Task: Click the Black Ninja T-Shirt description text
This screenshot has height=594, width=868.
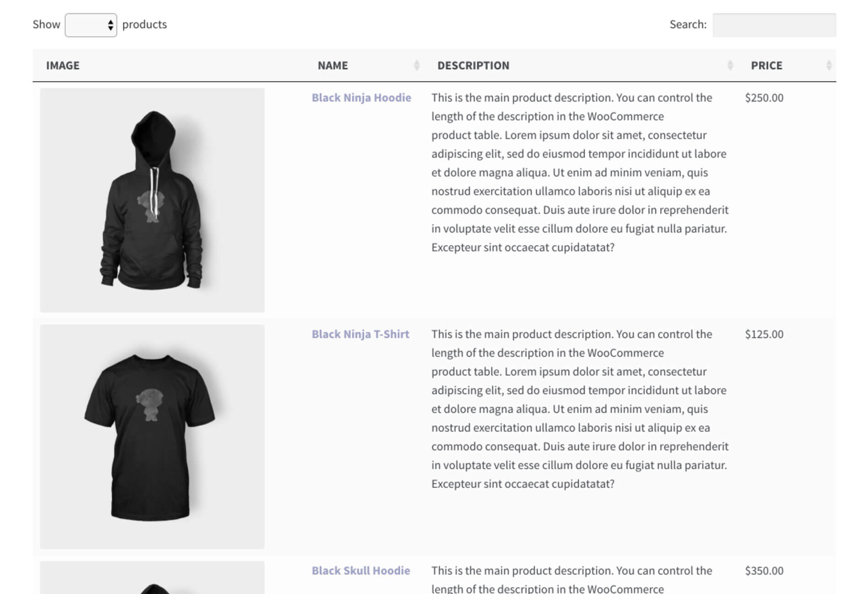Action: (x=579, y=409)
